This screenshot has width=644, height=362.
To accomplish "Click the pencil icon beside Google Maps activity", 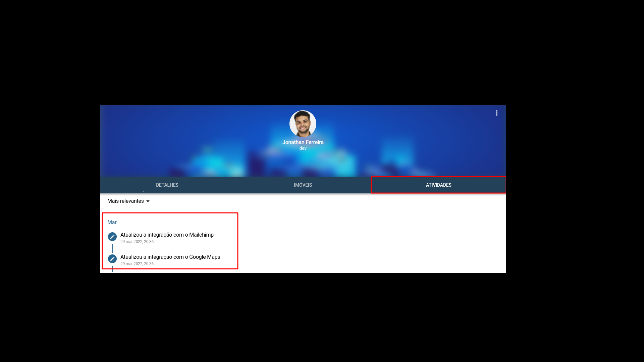I will 112,259.
